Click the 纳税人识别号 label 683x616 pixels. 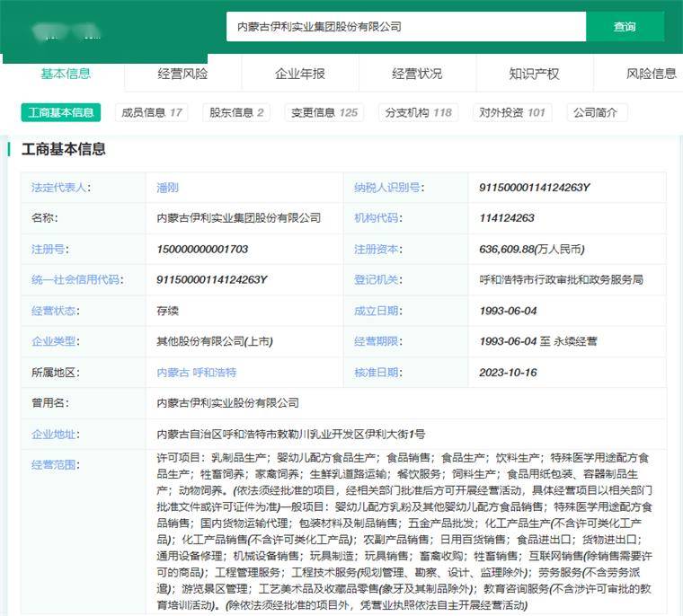coord(389,188)
